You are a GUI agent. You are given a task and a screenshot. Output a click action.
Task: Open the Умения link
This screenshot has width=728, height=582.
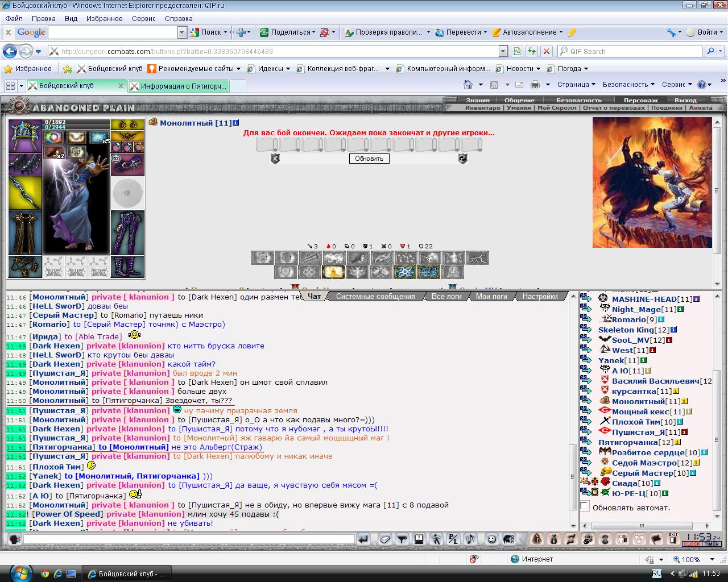[519, 107]
